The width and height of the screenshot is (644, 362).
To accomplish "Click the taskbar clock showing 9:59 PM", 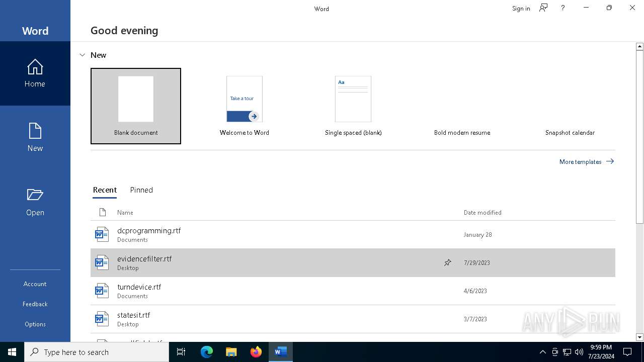I will (x=601, y=352).
